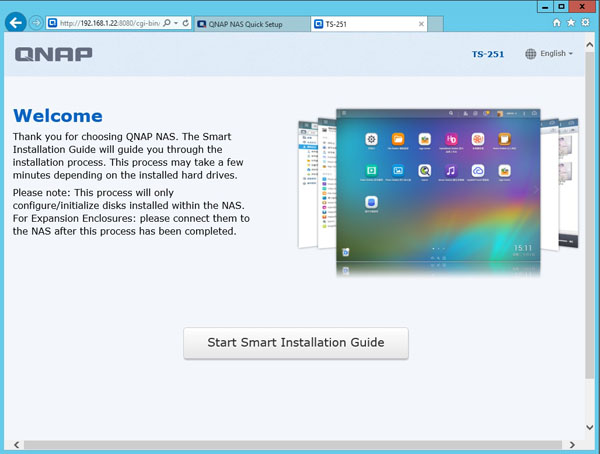The image size is (600, 454).
Task: Refresh the page with reload icon
Action: 186,23
